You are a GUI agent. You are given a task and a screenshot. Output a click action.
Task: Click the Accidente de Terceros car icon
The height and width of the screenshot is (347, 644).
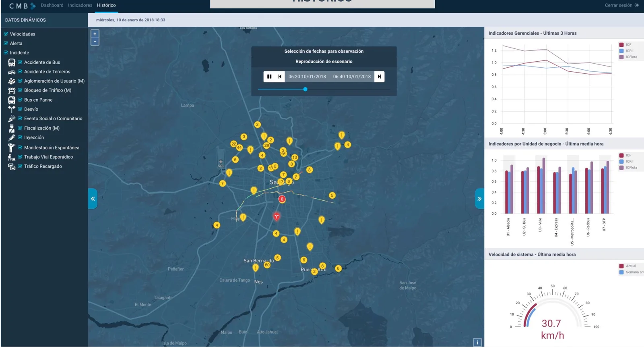click(x=12, y=72)
